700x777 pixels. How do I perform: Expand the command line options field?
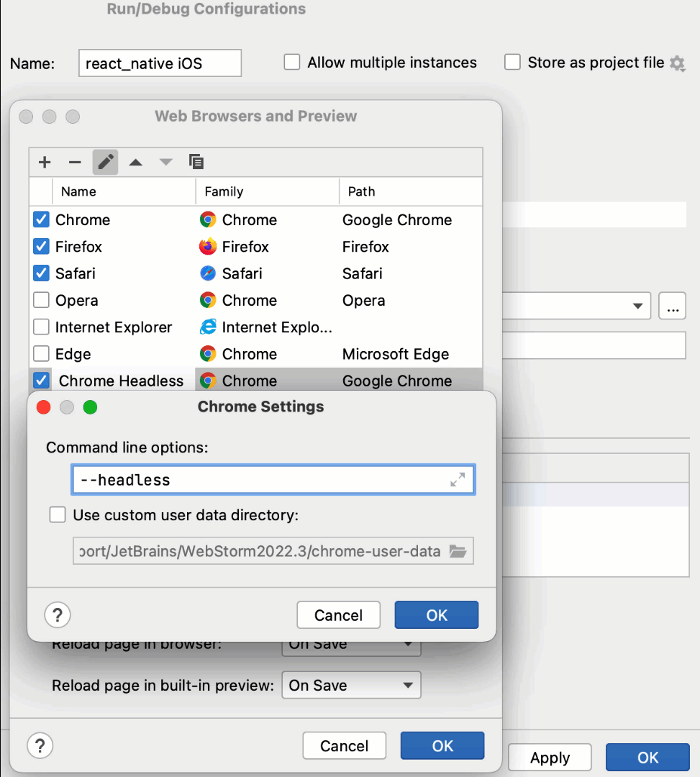pos(458,479)
